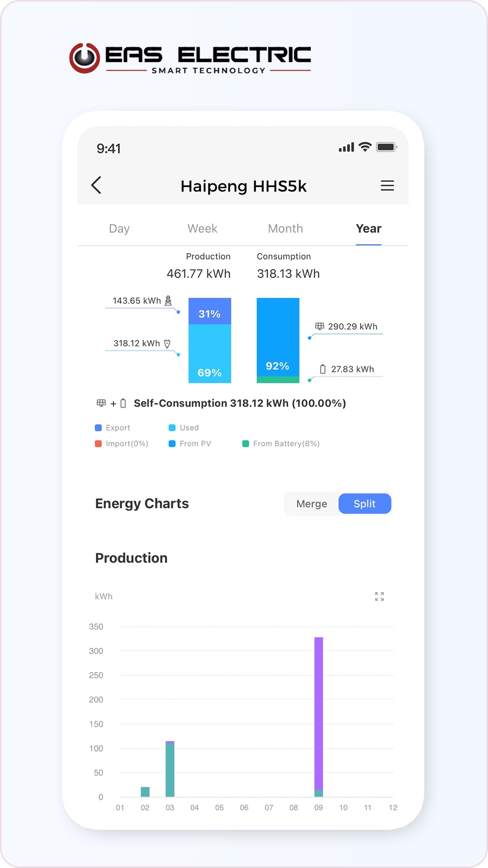Switch energy charts to Merge

coord(312,504)
